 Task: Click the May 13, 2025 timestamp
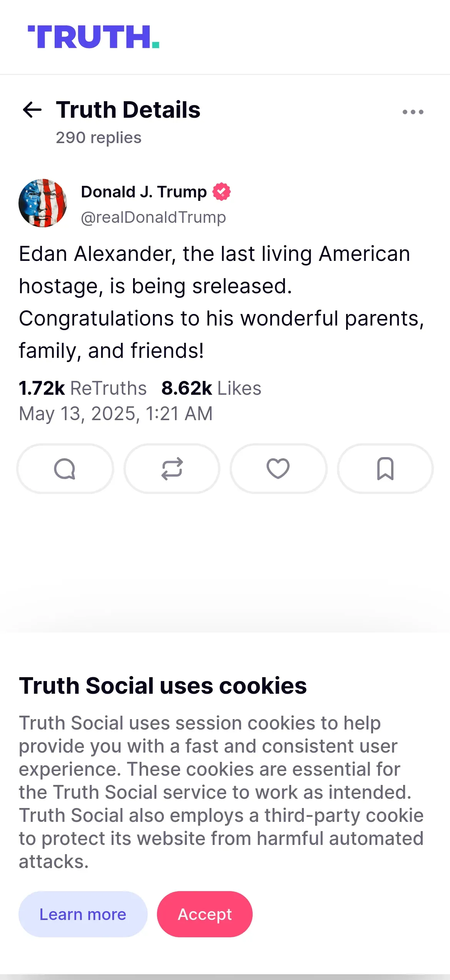(x=116, y=414)
